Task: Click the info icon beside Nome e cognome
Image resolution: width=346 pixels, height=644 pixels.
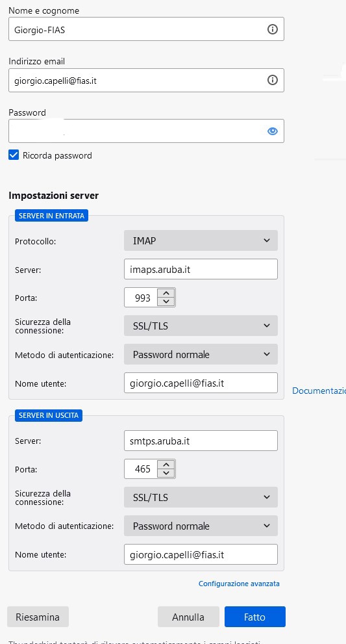Action: point(272,29)
